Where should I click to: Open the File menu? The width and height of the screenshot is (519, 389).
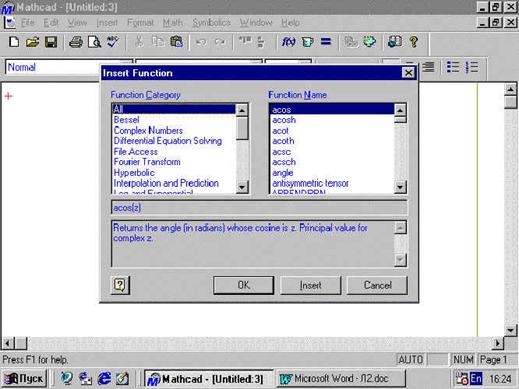[27, 23]
